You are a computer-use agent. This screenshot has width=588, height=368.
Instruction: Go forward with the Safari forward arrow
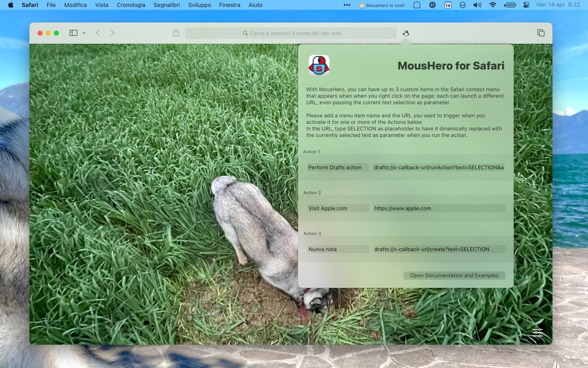click(112, 33)
